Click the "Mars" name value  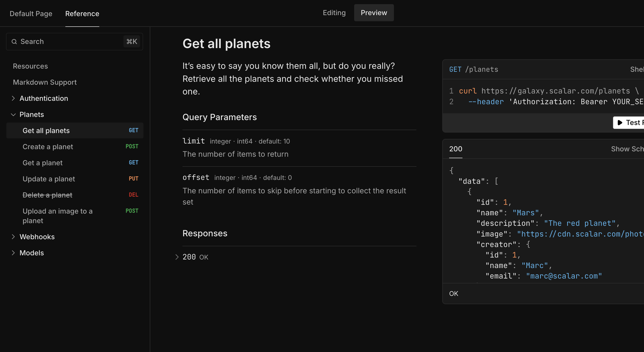point(526,213)
